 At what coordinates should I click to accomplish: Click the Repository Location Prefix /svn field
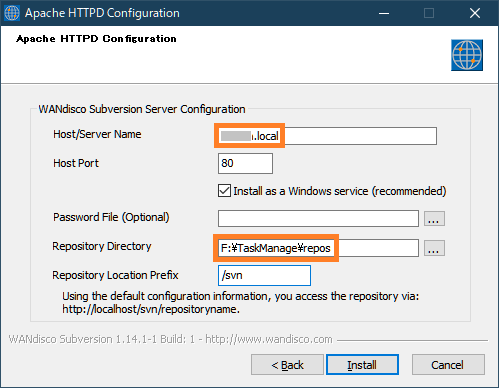pos(264,275)
